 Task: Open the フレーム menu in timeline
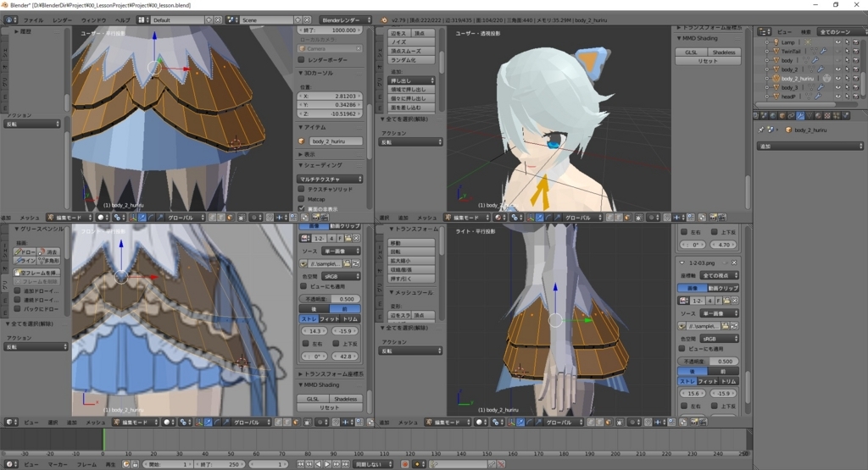point(86,464)
